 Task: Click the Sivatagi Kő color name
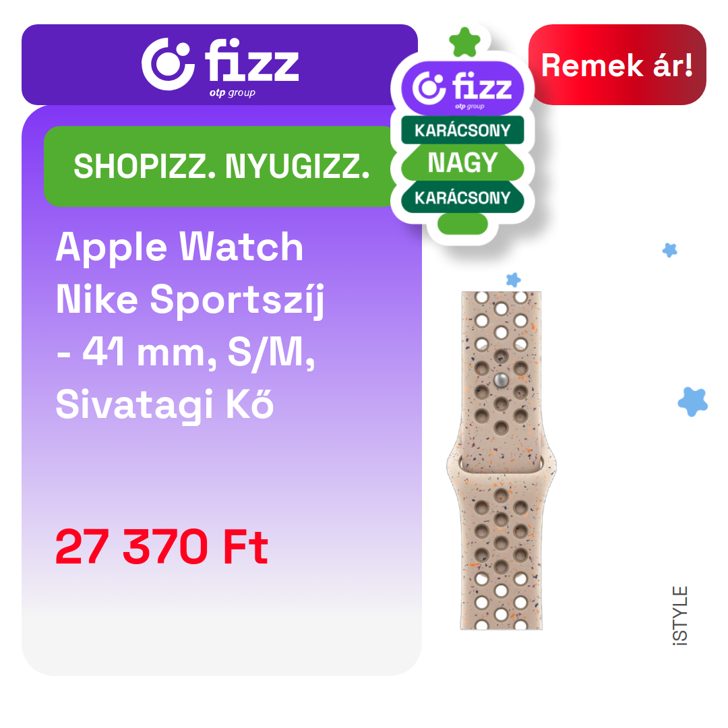tap(164, 404)
